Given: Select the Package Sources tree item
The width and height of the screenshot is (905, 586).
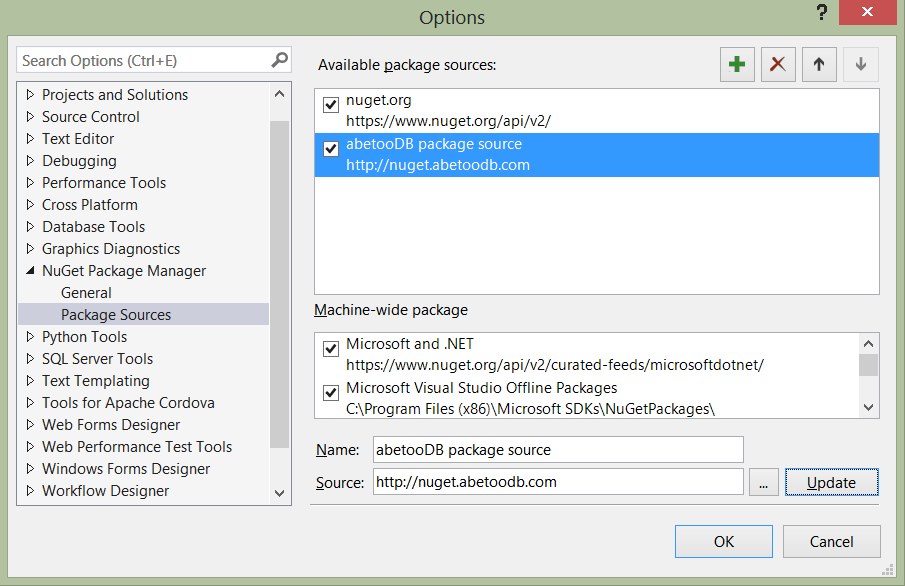Looking at the screenshot, I should [x=116, y=315].
